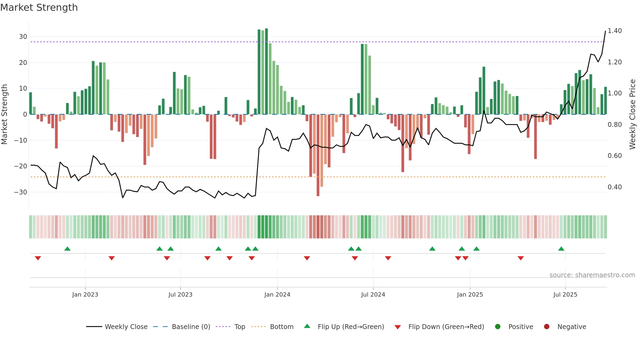Click the flip-up marker just after Jan 2025
This screenshot has height=362, width=644.
point(477,249)
